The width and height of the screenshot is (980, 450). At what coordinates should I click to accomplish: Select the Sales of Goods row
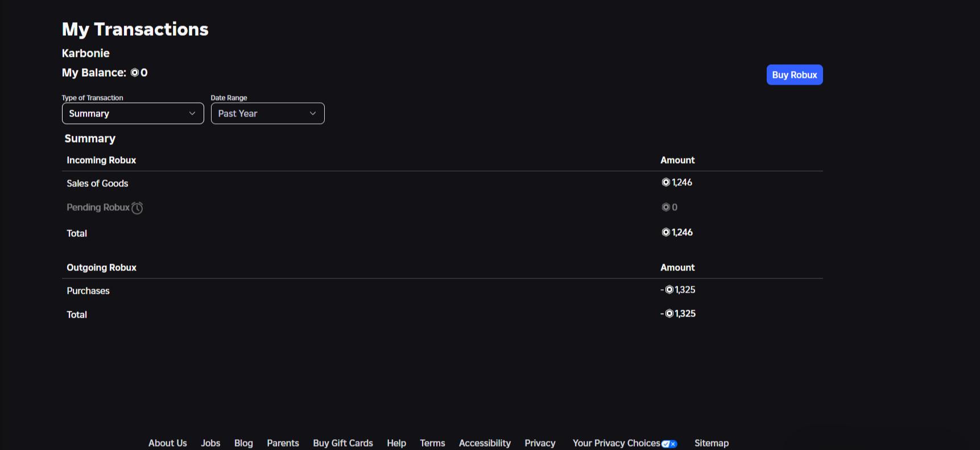point(97,184)
